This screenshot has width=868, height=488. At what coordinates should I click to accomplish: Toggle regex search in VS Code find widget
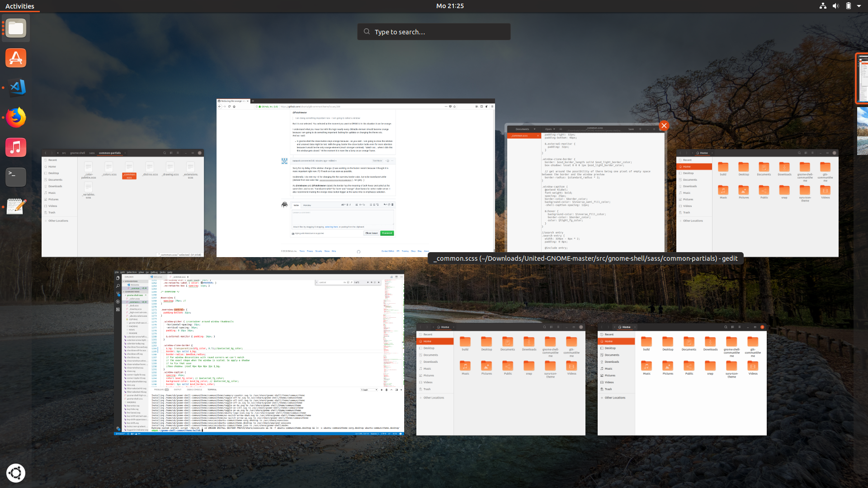click(351, 282)
